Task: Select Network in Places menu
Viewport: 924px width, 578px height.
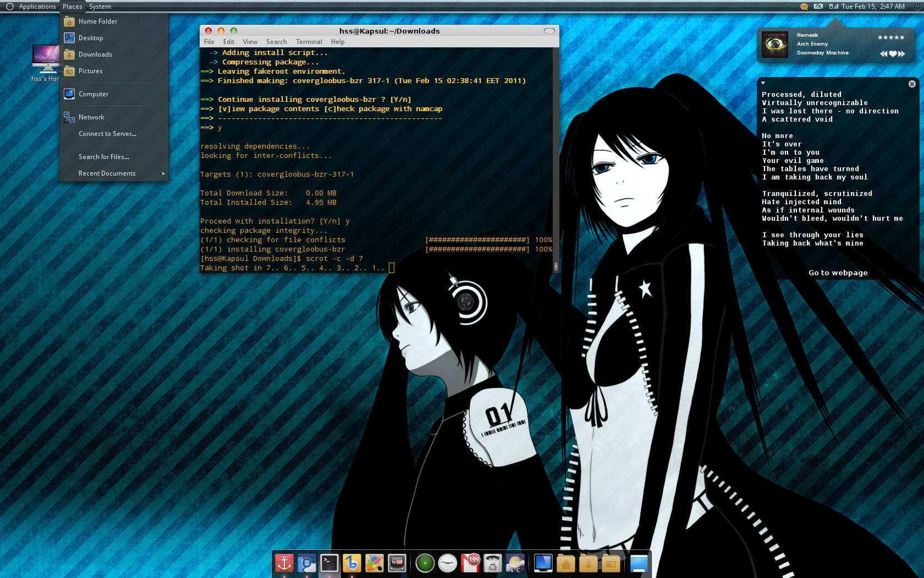Action: pyautogui.click(x=114, y=117)
